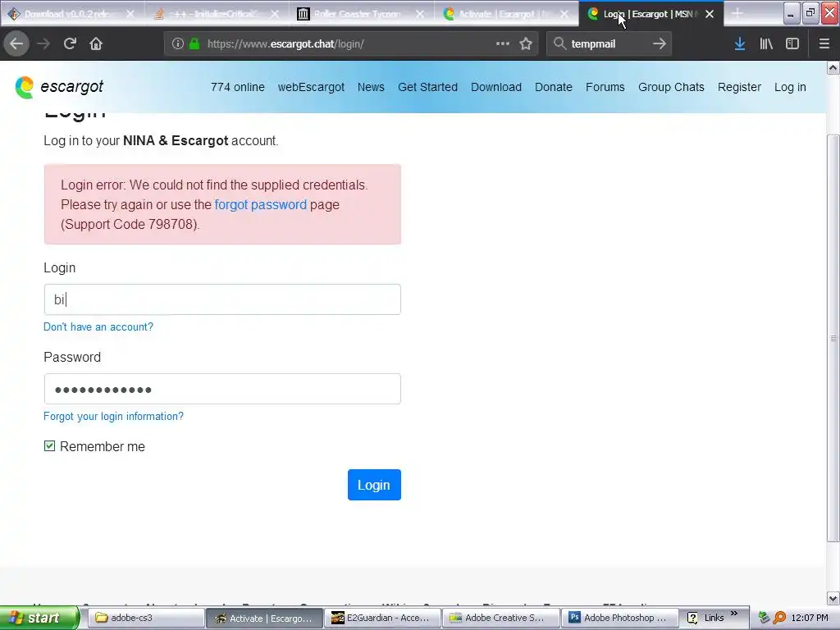The width and height of the screenshot is (840, 630).
Task: Open the Firefox hamburger menu
Action: (x=824, y=44)
